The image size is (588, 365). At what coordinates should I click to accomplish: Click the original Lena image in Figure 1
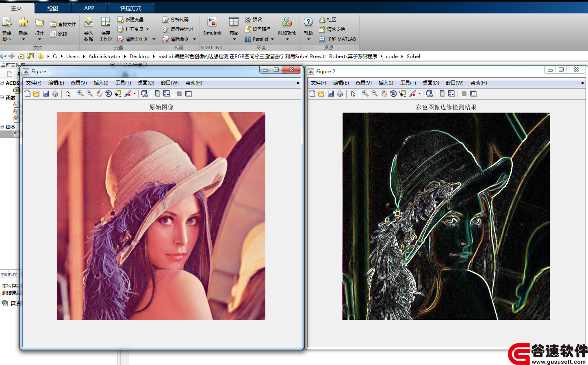click(x=161, y=216)
